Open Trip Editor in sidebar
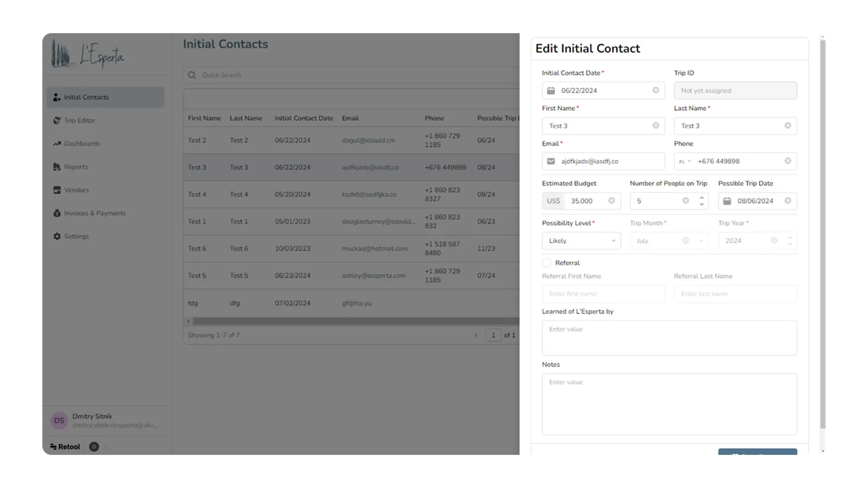The height and width of the screenshot is (488, 868). tap(105, 120)
